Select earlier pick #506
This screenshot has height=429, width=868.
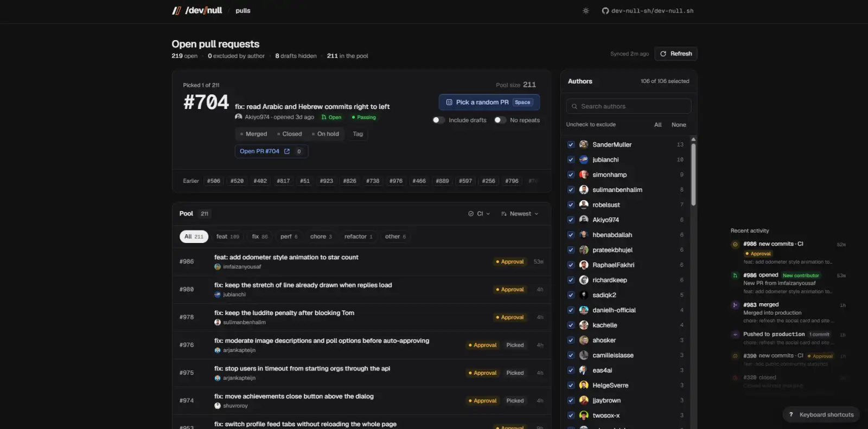(x=214, y=181)
